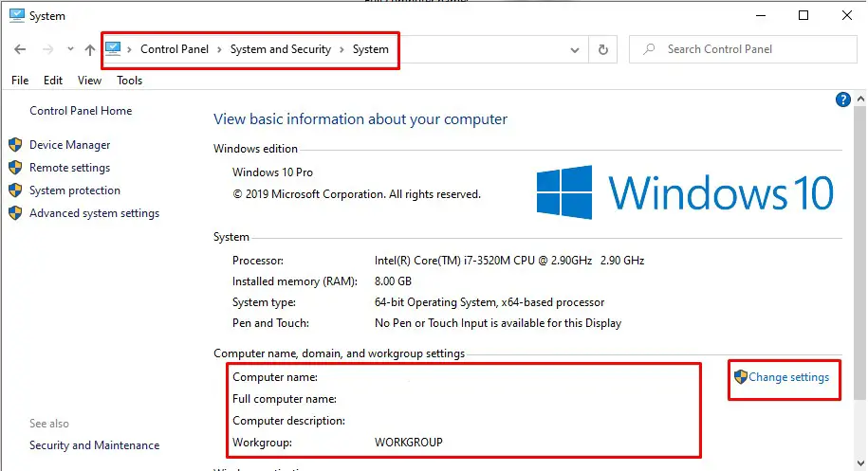Open the address bar history dropdown
868x471 pixels.
click(575, 49)
